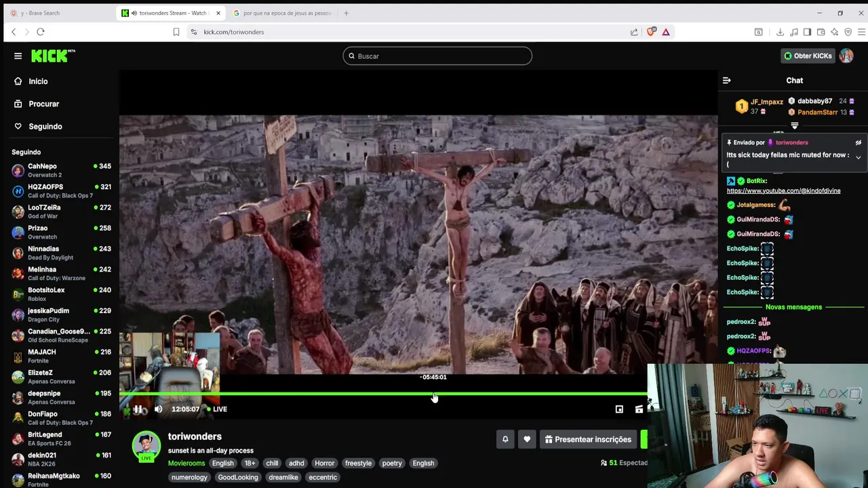Open LooTZeiRa channel in following list

click(61, 211)
